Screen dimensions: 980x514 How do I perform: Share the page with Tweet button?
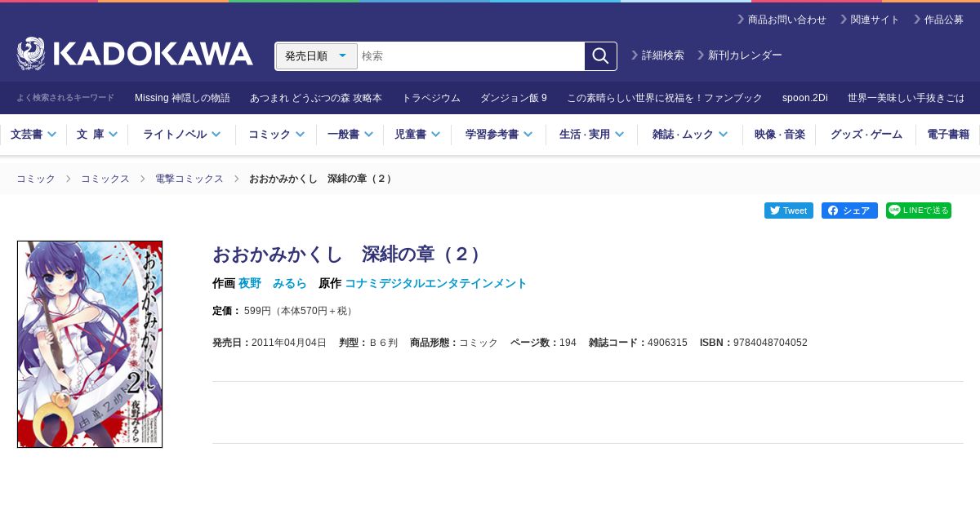789,210
